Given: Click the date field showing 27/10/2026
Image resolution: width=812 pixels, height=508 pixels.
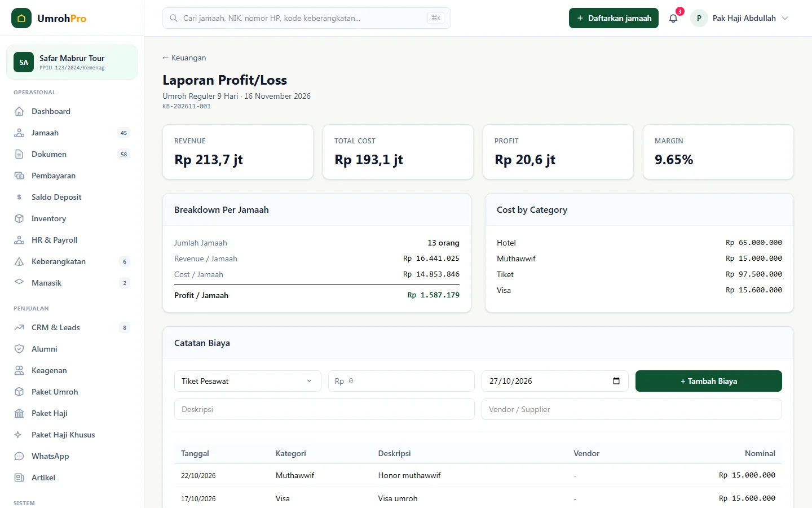Looking at the screenshot, I should (555, 381).
